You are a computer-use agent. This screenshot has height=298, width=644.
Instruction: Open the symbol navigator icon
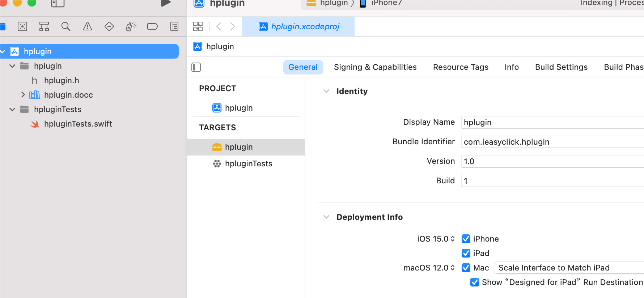point(44,26)
